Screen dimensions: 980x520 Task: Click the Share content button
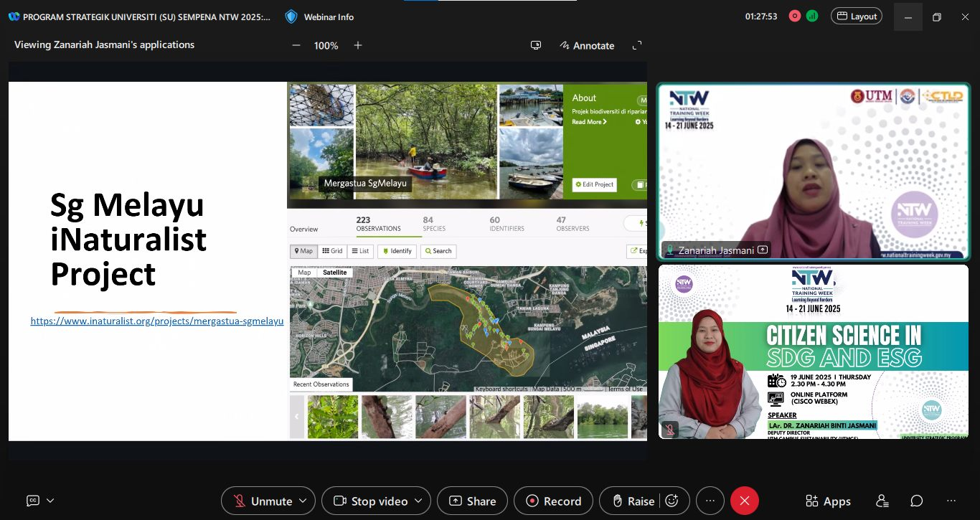[472, 501]
